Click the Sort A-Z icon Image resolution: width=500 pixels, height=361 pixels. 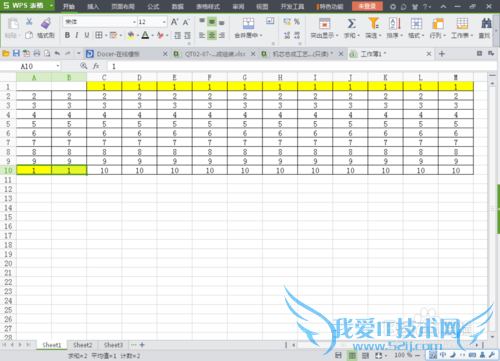click(395, 23)
